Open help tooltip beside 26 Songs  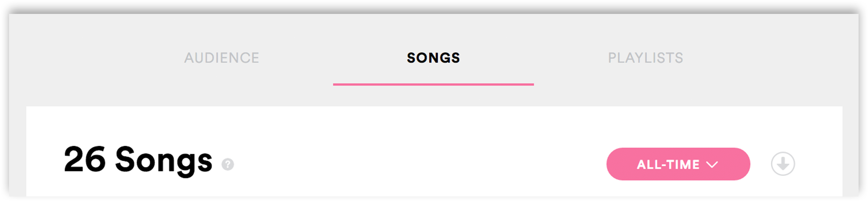(228, 164)
